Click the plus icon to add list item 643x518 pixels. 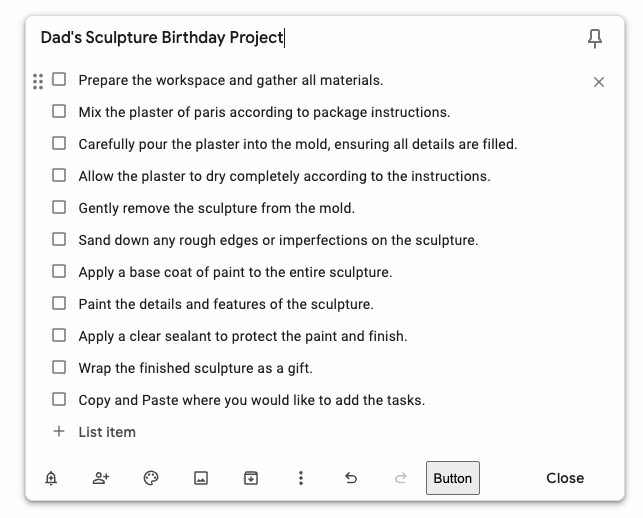[x=59, y=432]
